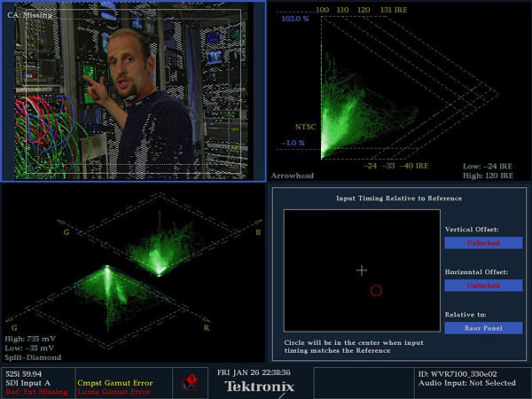Click the red timing circle indicator

click(376, 290)
